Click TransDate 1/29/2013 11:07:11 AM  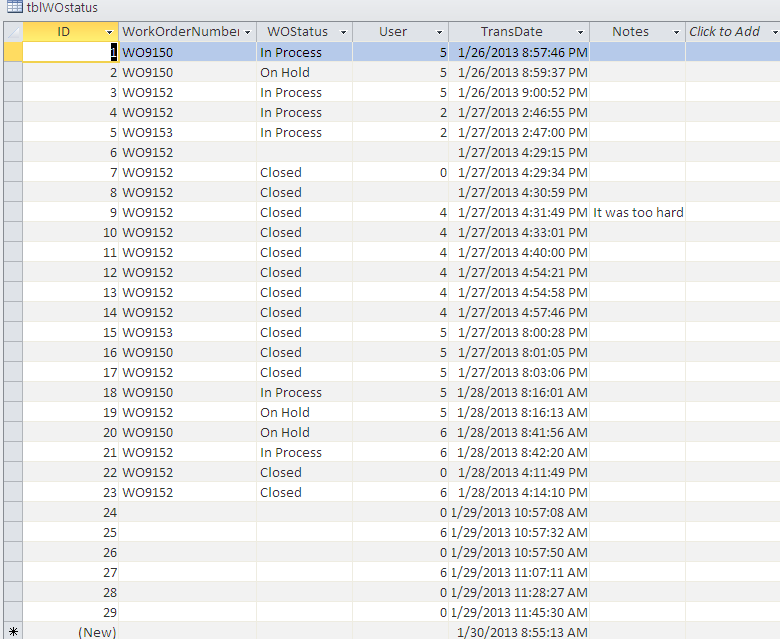coord(519,572)
